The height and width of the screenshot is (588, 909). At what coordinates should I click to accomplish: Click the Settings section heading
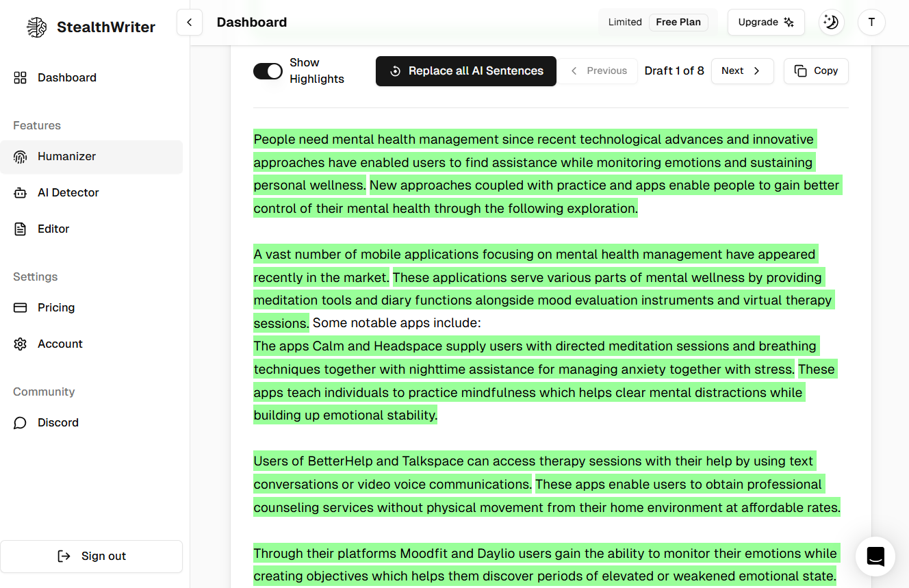point(36,277)
